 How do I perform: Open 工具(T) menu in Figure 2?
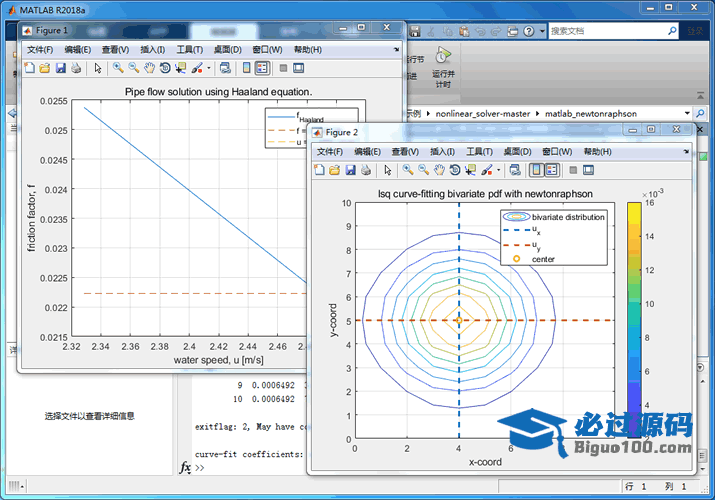(479, 152)
